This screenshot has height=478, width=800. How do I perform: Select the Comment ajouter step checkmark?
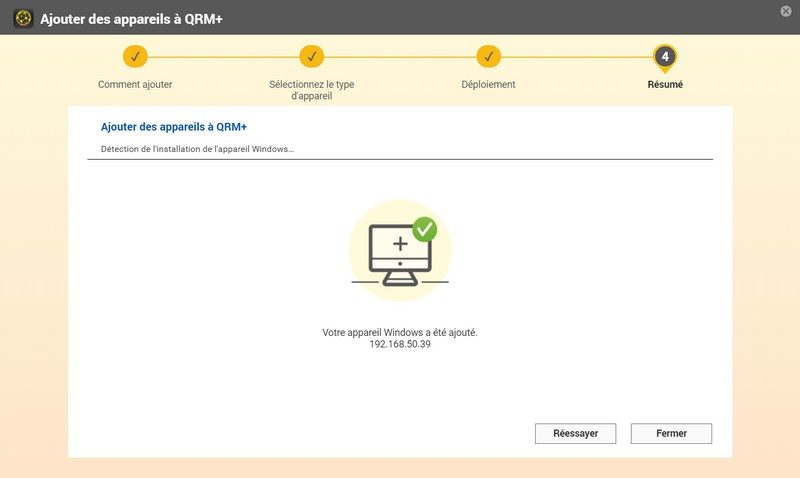coord(135,57)
